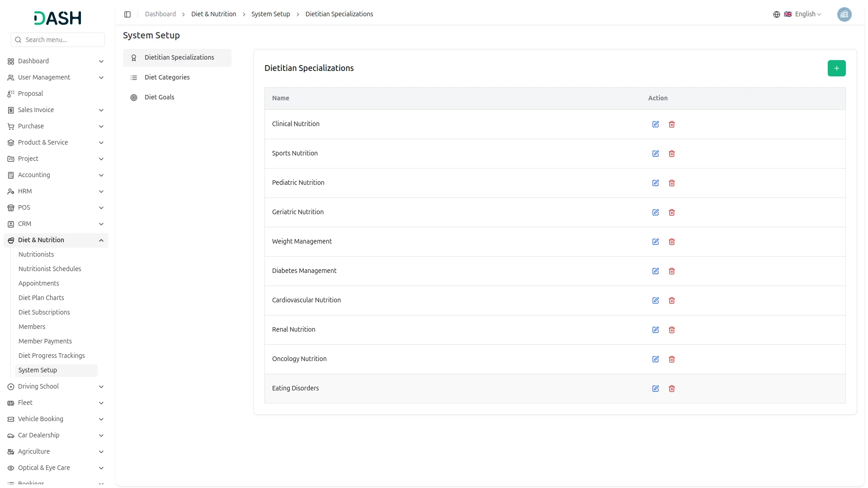Click trash icon for Renal Nutrition
Screen dimensions: 868x488
(x=672, y=330)
